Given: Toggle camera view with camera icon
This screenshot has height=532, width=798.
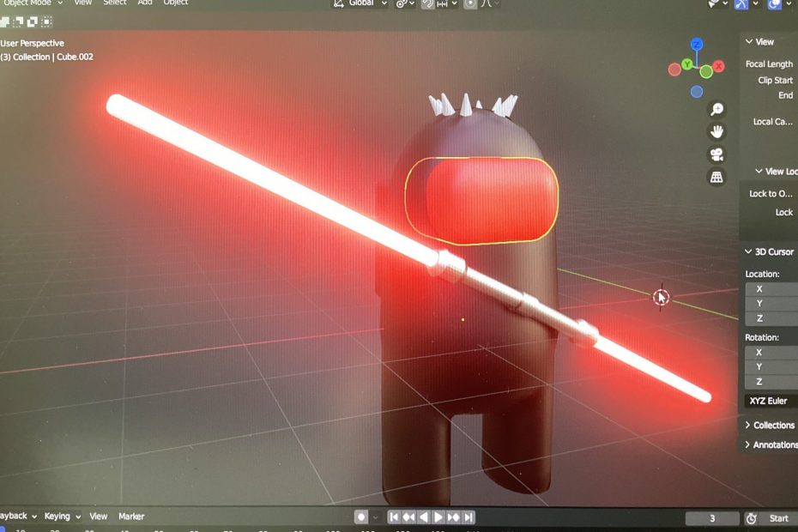Looking at the screenshot, I should click(x=716, y=154).
